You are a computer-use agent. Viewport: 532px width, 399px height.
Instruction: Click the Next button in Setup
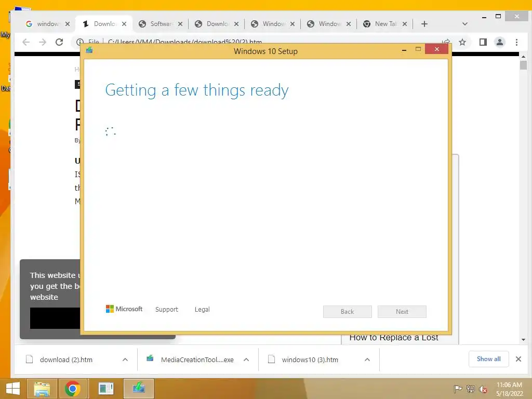pos(402,312)
